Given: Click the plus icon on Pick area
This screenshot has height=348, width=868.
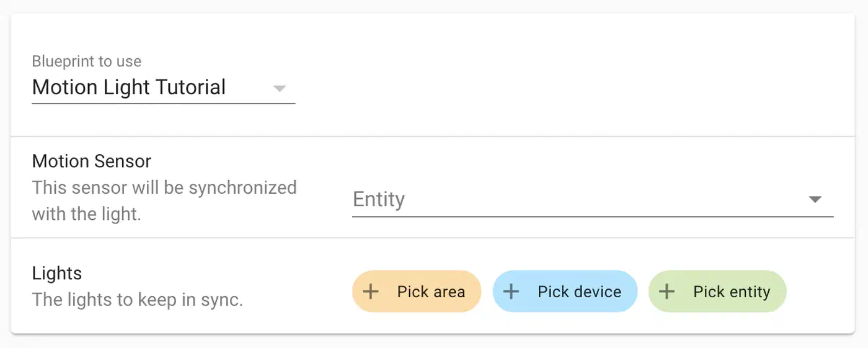Looking at the screenshot, I should 371,292.
